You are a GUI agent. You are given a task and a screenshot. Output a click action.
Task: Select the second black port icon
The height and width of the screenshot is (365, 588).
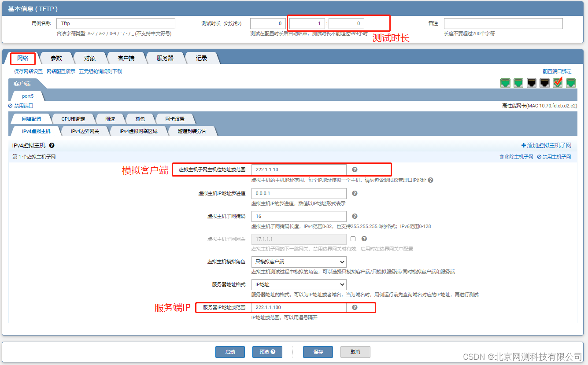(545, 83)
